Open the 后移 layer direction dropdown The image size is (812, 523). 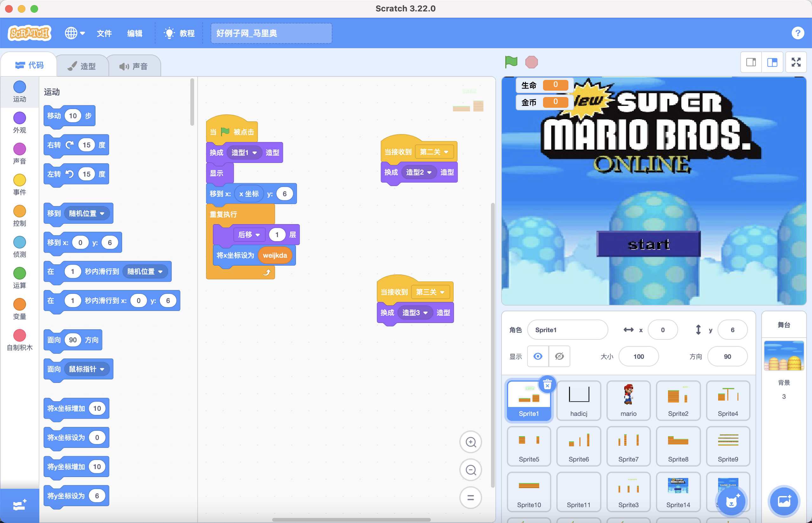[249, 235]
